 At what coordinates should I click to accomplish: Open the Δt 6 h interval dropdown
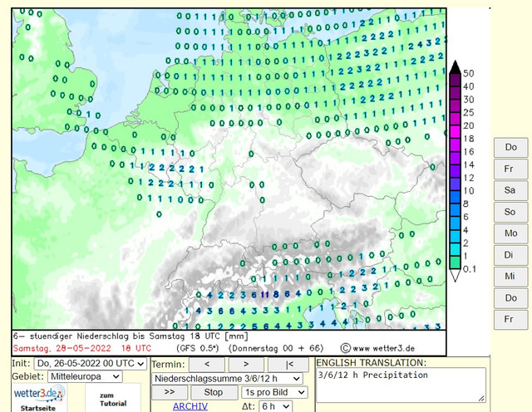[x=275, y=406]
